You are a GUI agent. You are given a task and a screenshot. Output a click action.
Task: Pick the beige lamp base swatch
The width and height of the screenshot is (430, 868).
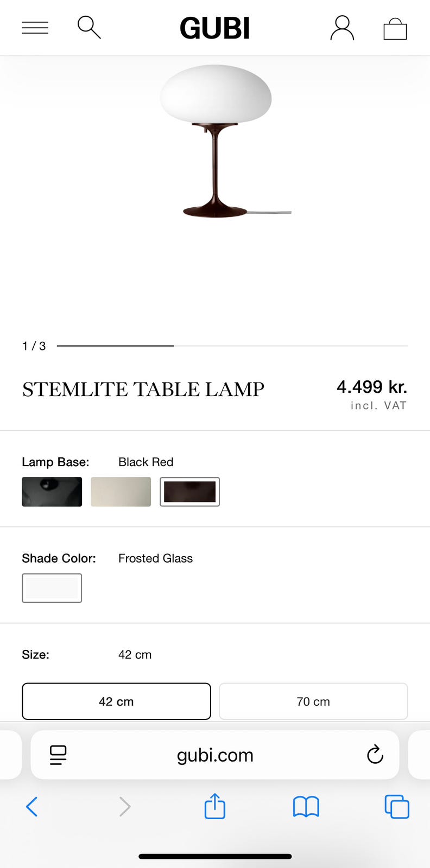121,492
